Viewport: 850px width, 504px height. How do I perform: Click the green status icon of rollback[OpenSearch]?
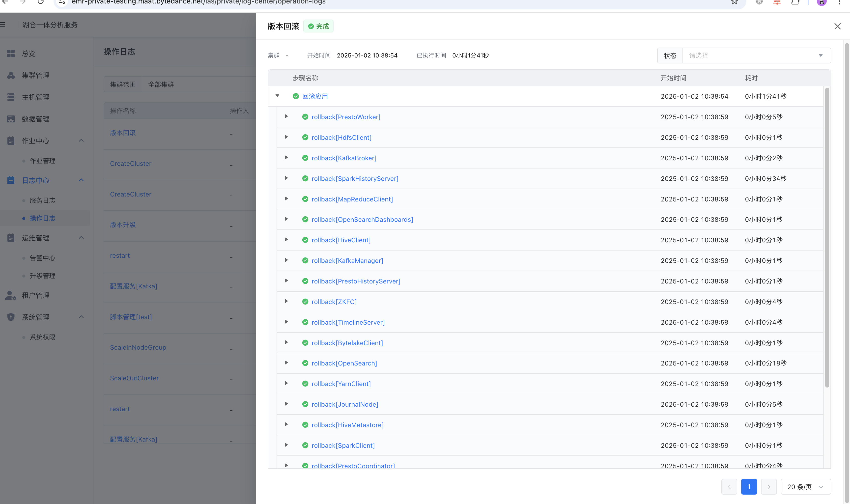[305, 363]
